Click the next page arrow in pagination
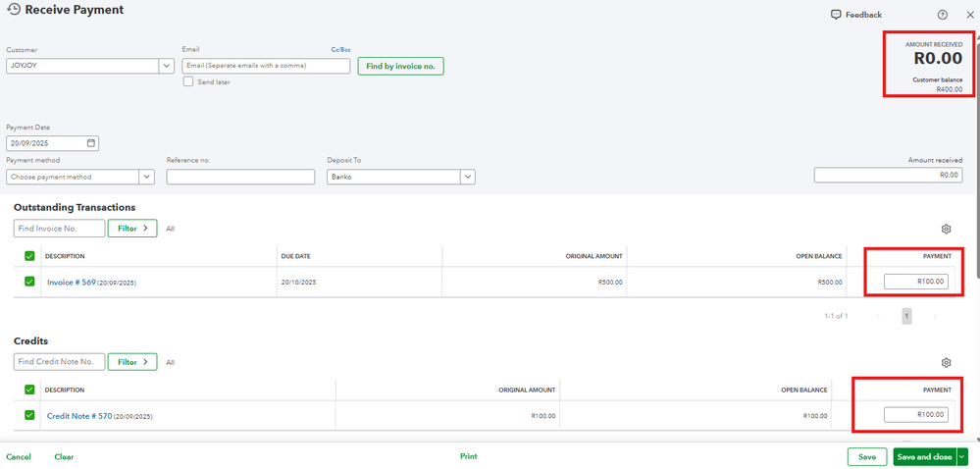980x469 pixels. point(935,316)
